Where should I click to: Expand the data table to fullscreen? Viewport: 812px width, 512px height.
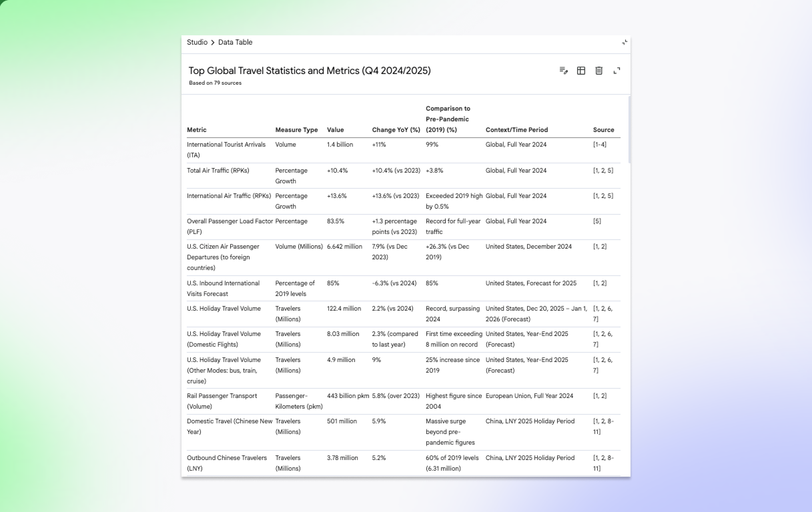point(617,71)
